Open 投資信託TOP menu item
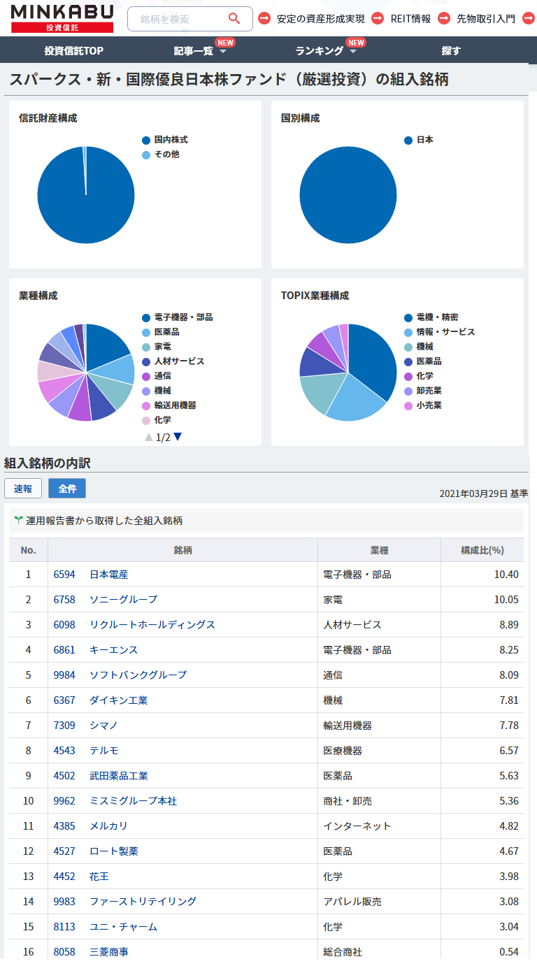537x980 pixels. click(x=74, y=51)
